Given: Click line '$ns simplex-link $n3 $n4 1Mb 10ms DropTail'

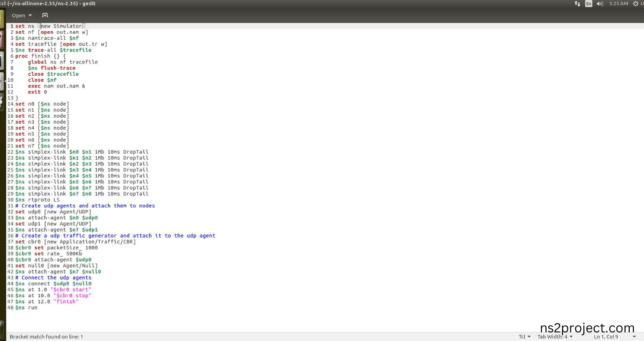Looking at the screenshot, I should [82, 170].
